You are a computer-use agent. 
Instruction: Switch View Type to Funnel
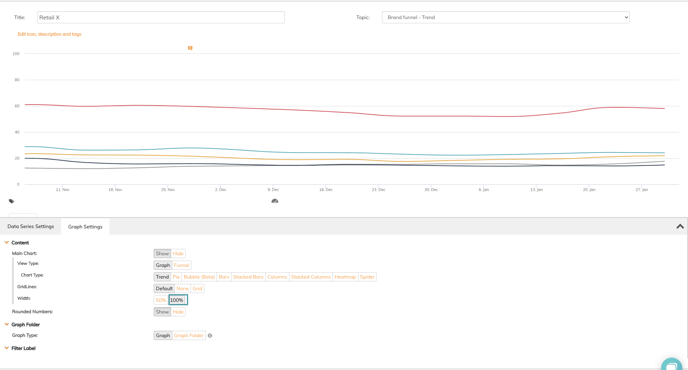click(x=181, y=265)
